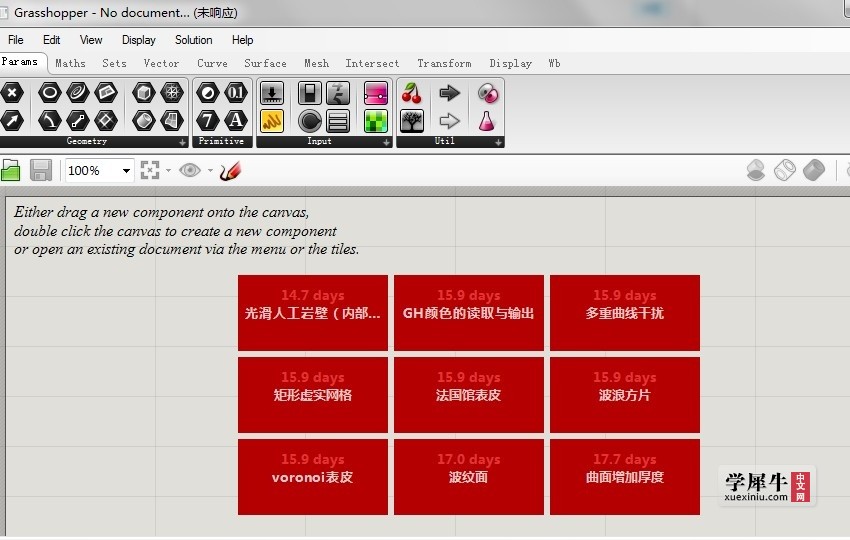Open the View menu
Image resolution: width=850 pixels, height=540 pixels.
point(91,40)
